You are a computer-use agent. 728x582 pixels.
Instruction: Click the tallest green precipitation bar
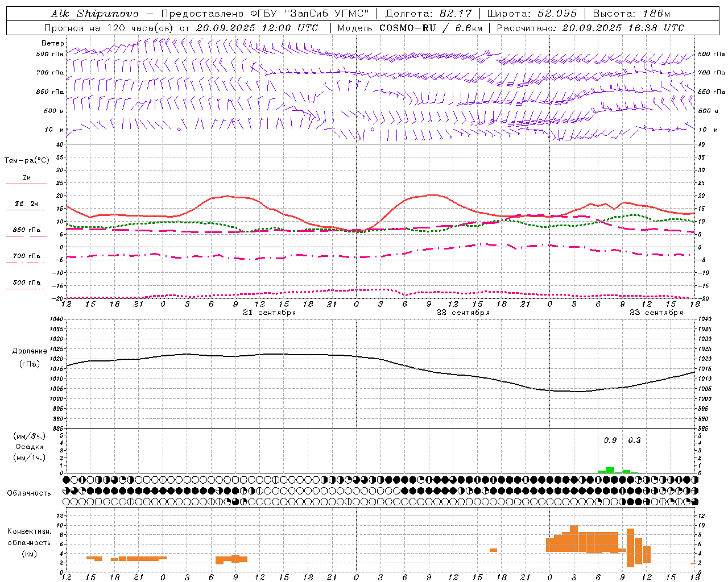(610, 470)
